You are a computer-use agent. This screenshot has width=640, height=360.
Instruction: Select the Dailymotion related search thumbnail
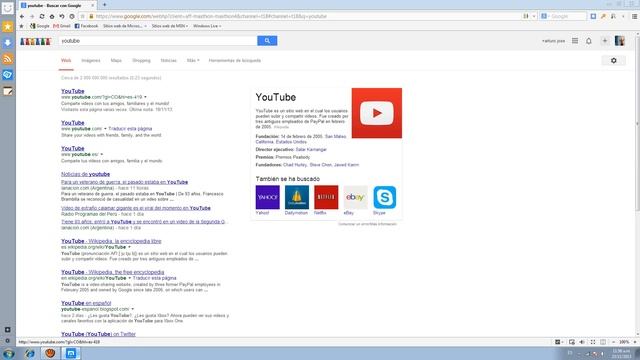click(x=297, y=197)
